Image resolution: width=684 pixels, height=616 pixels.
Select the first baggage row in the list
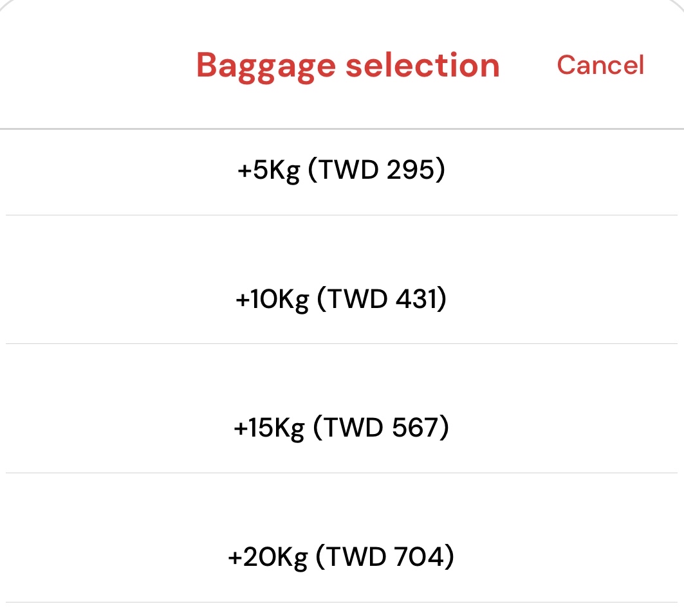coord(341,172)
